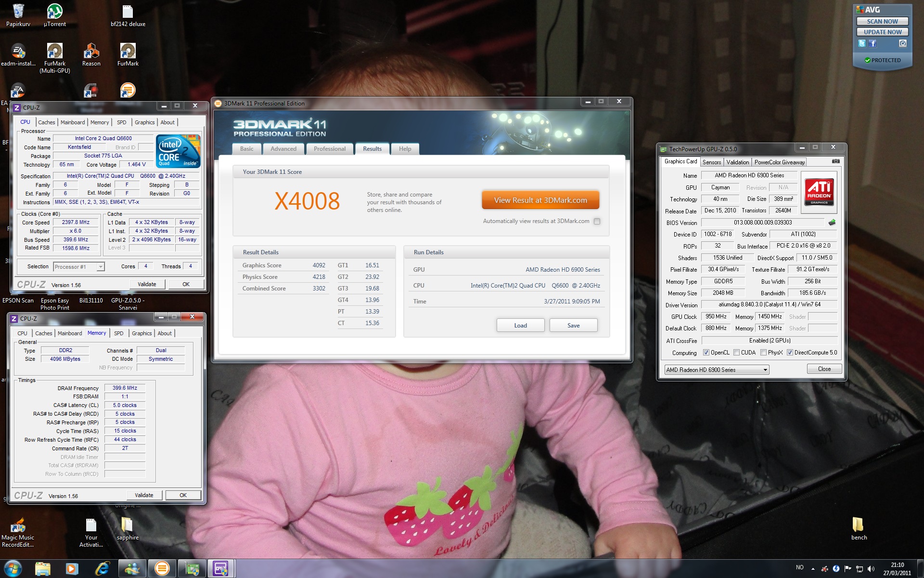Image resolution: width=924 pixels, height=578 pixels.
Task: Click the X4008 score text
Action: [307, 201]
